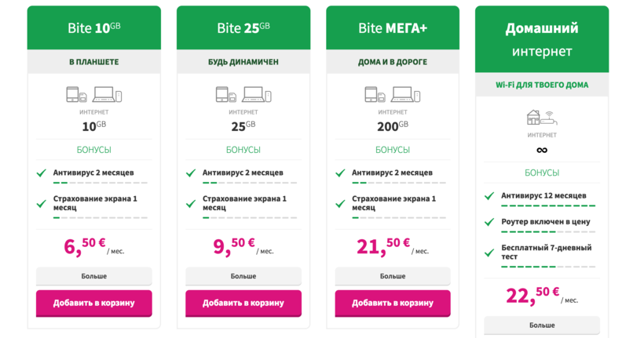Expand Больше details for Bite МЕГА+

[393, 276]
